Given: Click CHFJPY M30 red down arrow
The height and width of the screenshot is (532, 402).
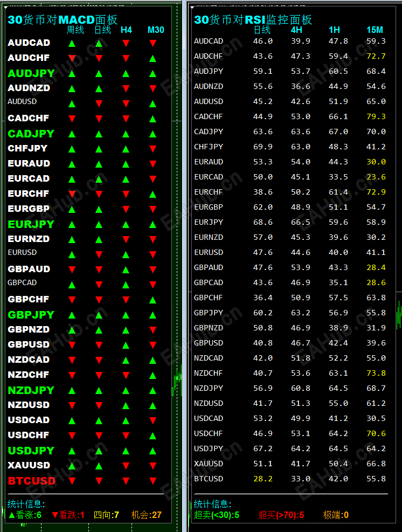Looking at the screenshot, I should 153,149.
